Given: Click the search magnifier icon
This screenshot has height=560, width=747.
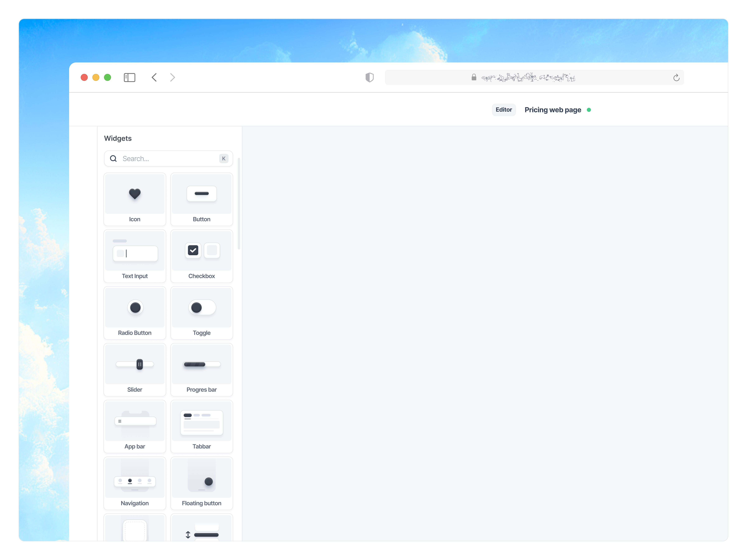Looking at the screenshot, I should pos(113,158).
